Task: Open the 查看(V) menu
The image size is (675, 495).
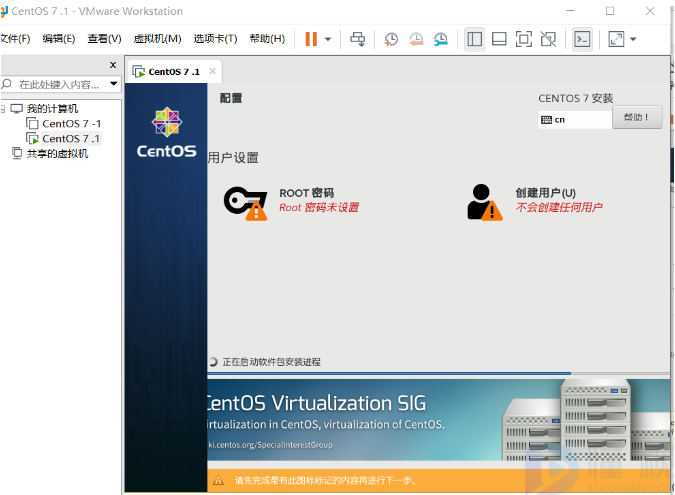Action: tap(104, 39)
